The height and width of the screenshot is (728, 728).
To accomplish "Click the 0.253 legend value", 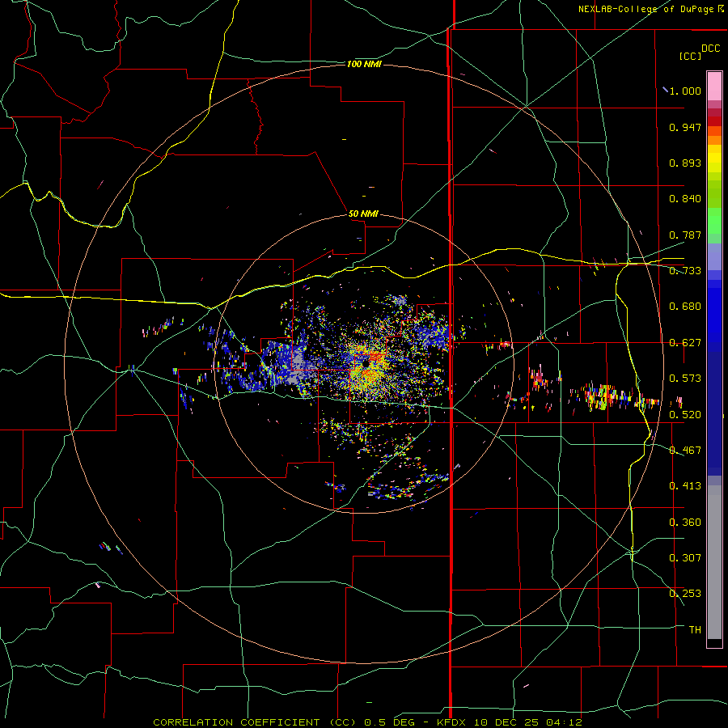I will click(685, 594).
